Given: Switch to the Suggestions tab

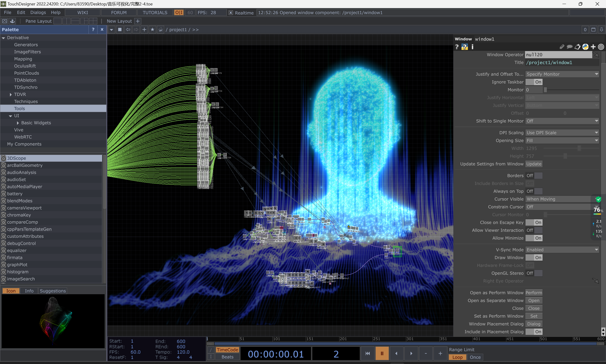Looking at the screenshot, I should [x=53, y=291].
